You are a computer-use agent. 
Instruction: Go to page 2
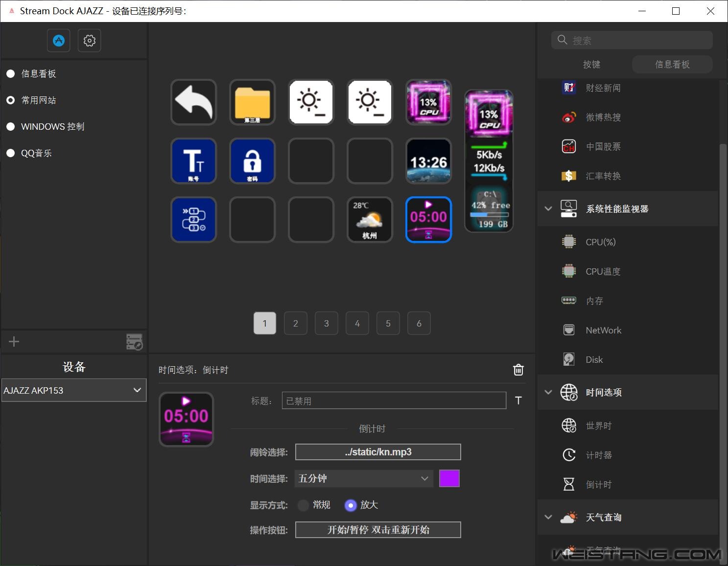click(296, 323)
